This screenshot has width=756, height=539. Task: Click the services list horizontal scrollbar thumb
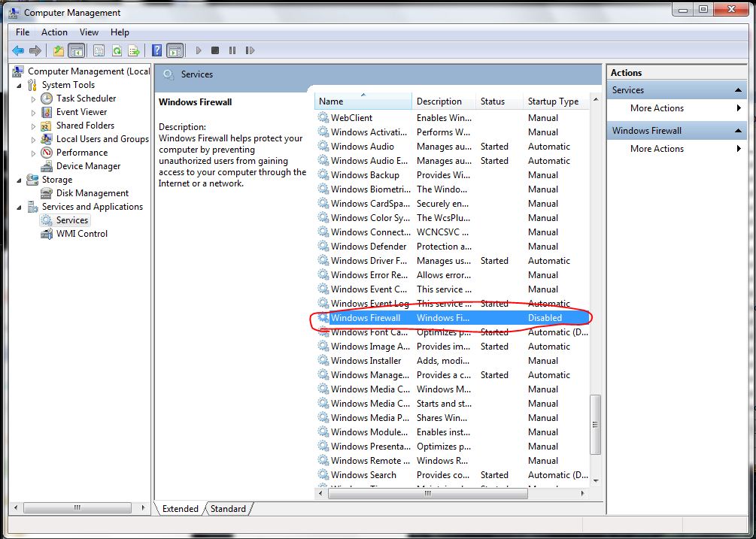click(428, 493)
